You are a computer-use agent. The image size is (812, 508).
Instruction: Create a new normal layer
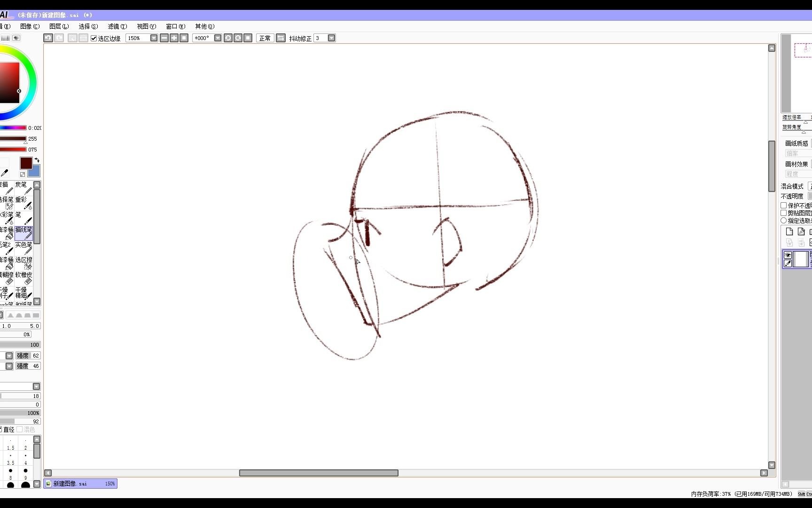[789, 231]
